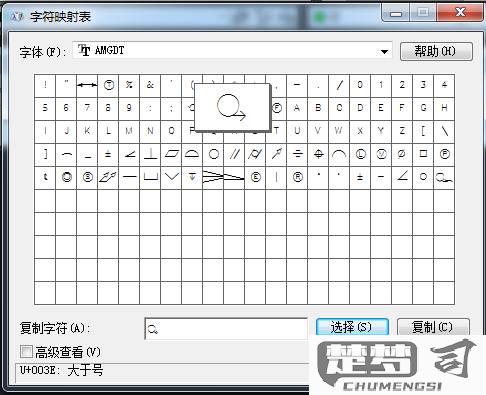The image size is (486, 395).
Task: Select the half-circle surface profile symbol
Action: (192, 154)
